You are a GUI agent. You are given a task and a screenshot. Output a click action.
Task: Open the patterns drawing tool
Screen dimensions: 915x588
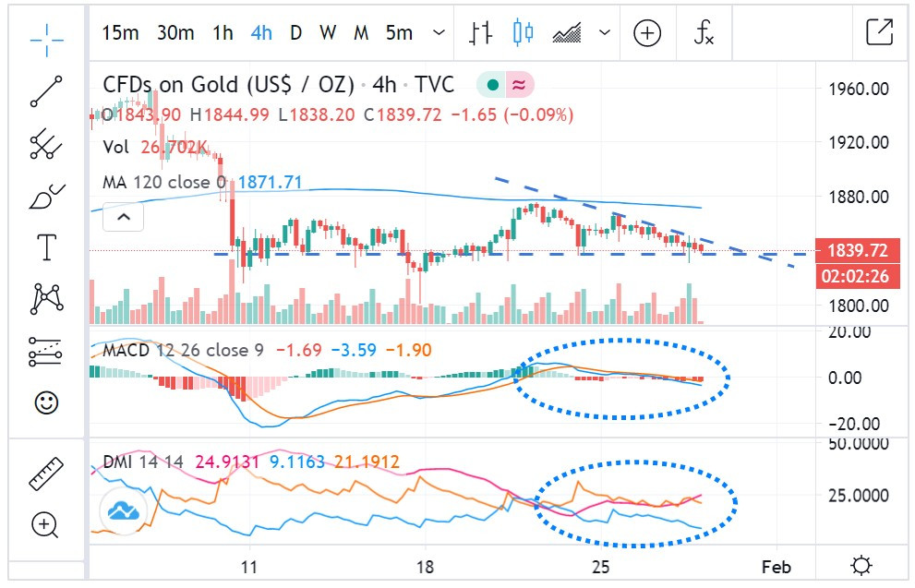point(46,298)
